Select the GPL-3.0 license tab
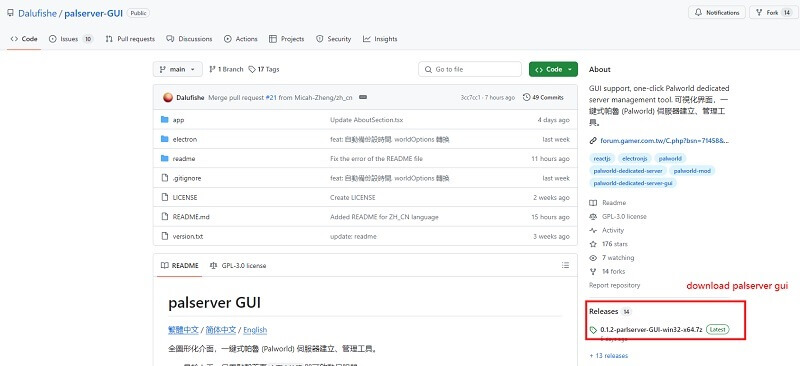800x366 pixels. click(x=238, y=265)
